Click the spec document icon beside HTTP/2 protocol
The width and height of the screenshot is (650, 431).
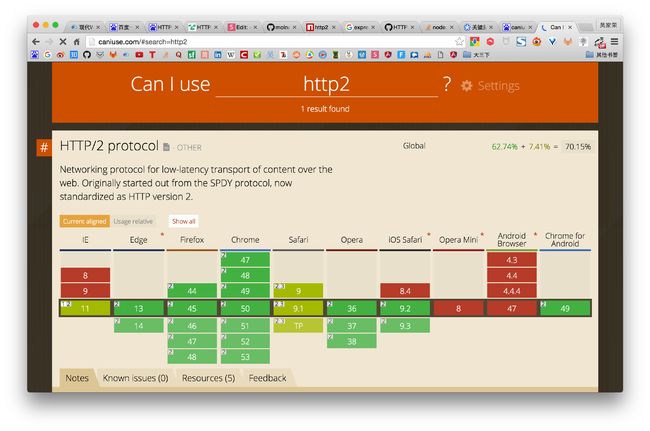[166, 147]
